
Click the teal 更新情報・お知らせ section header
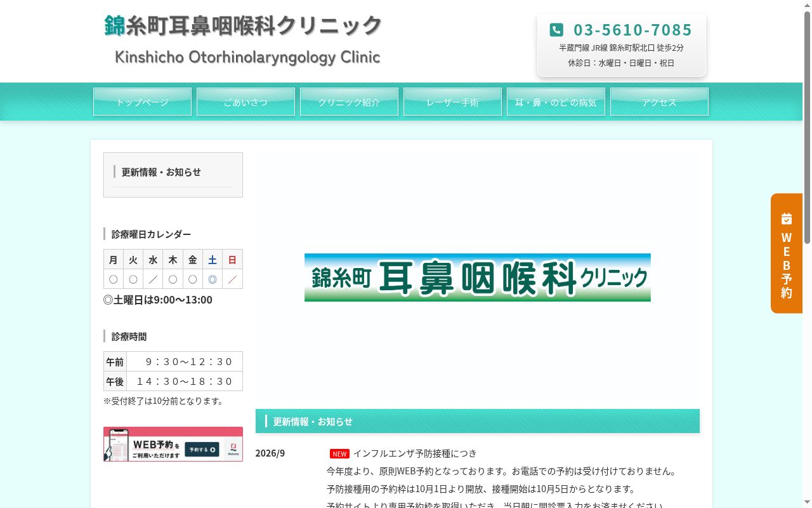click(478, 421)
